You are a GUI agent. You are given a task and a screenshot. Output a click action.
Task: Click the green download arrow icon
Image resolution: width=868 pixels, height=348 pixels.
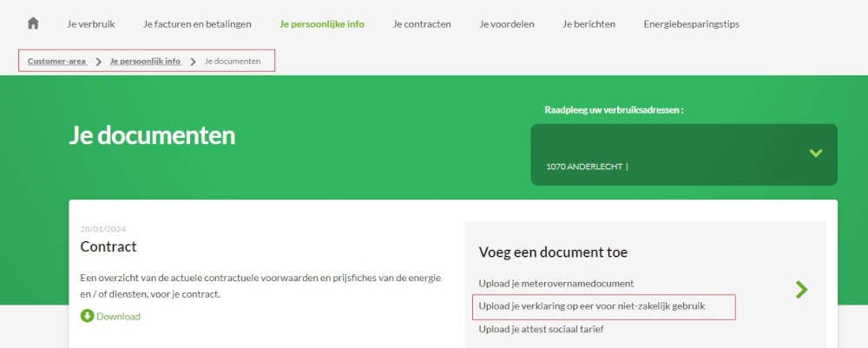87,316
